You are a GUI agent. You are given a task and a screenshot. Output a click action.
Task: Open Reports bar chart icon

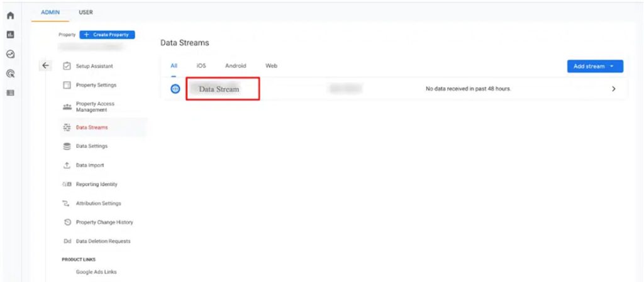10,36
